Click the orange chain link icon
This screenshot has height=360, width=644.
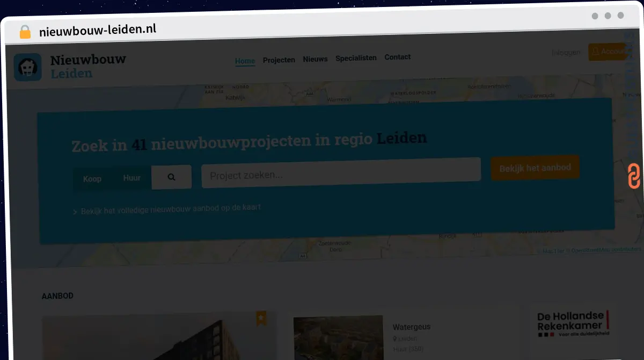pyautogui.click(x=634, y=176)
